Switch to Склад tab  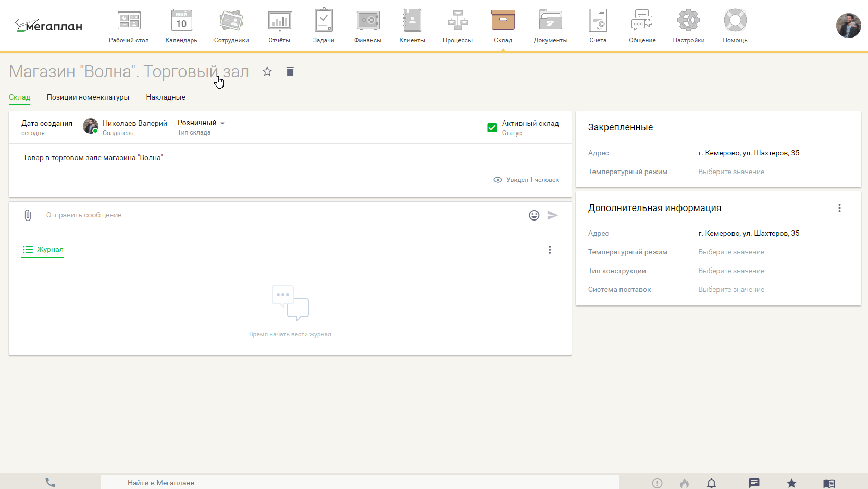point(20,97)
